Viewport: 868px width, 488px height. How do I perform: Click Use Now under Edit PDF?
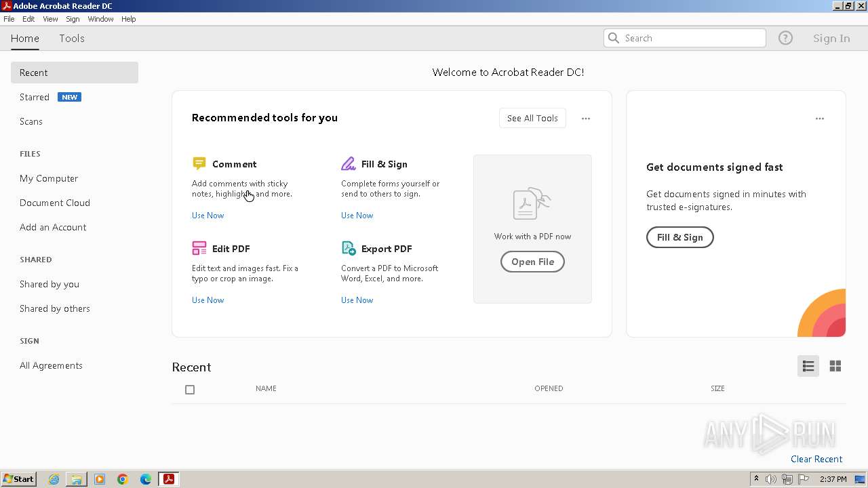coord(208,300)
